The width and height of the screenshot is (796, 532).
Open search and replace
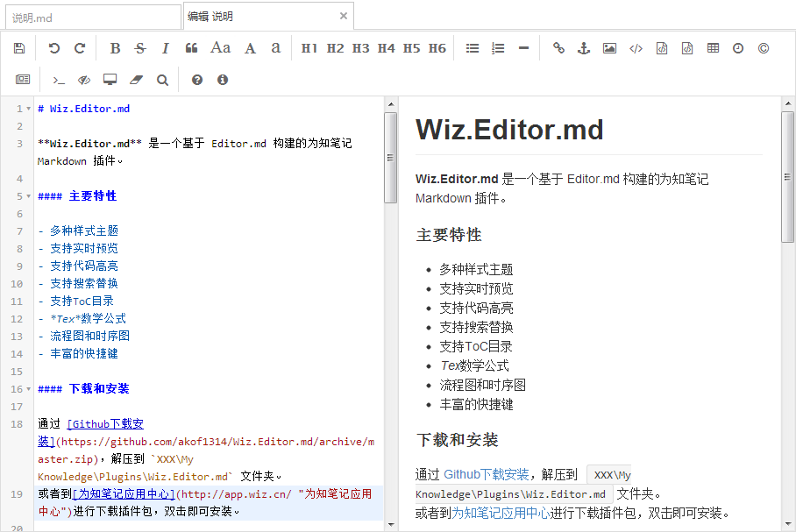point(162,80)
